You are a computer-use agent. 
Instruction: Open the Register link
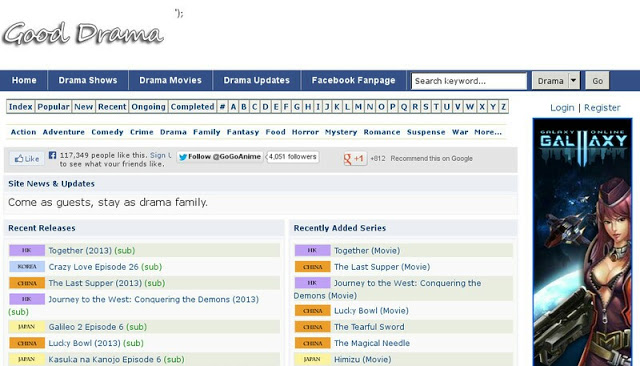(602, 108)
